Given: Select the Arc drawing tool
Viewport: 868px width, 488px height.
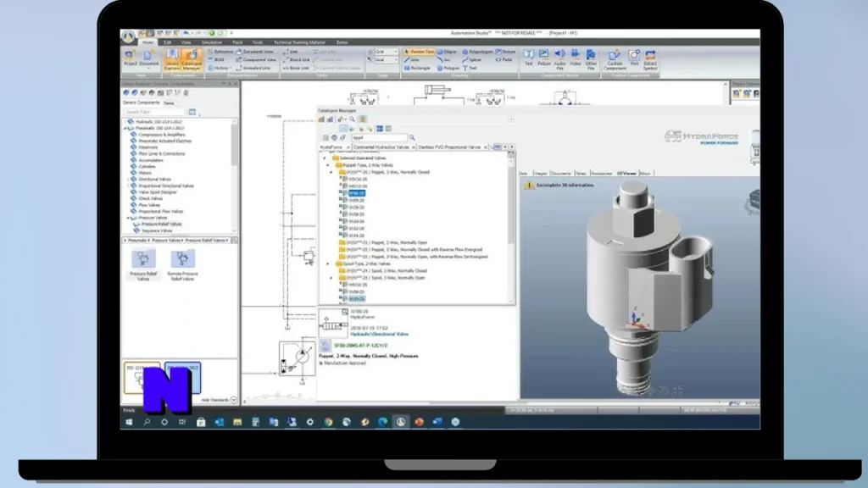Looking at the screenshot, I should 444,60.
